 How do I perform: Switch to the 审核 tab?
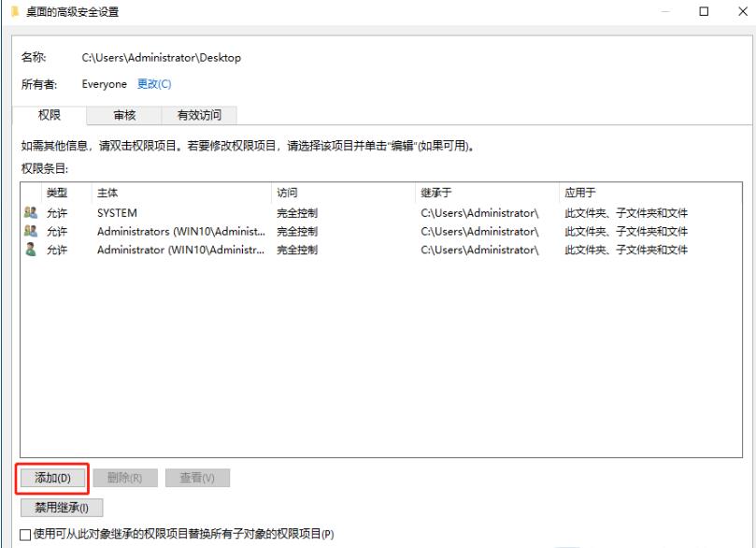(x=123, y=115)
